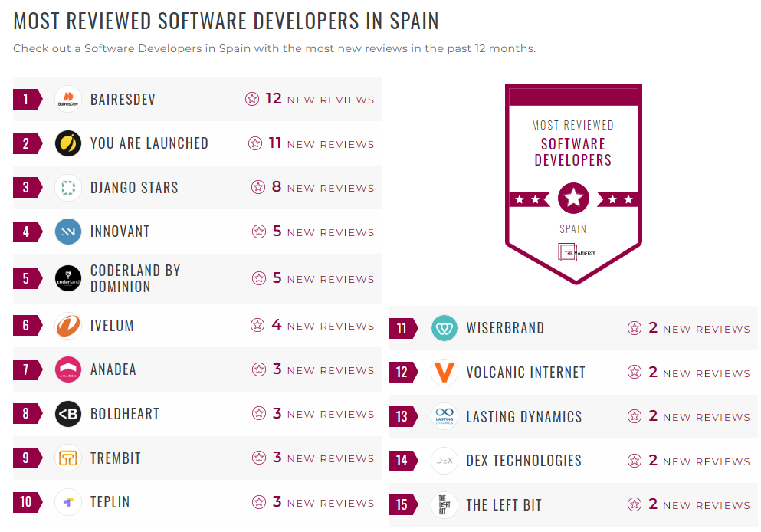Click the rank 1 number marker
This screenshot has width=761, height=532.
pos(27,100)
